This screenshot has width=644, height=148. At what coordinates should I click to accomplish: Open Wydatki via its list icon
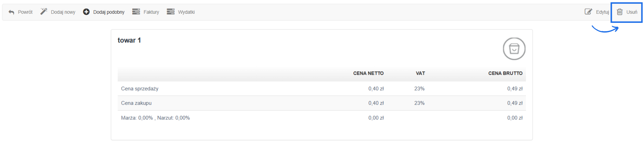pyautogui.click(x=171, y=12)
